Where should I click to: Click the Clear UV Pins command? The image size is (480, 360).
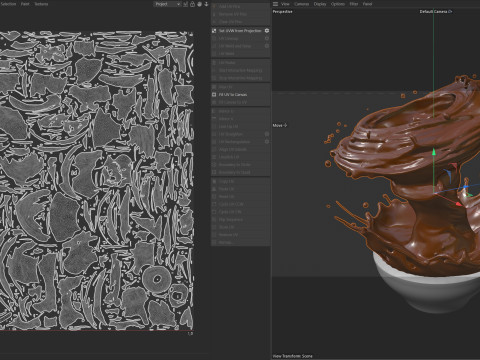pos(230,22)
